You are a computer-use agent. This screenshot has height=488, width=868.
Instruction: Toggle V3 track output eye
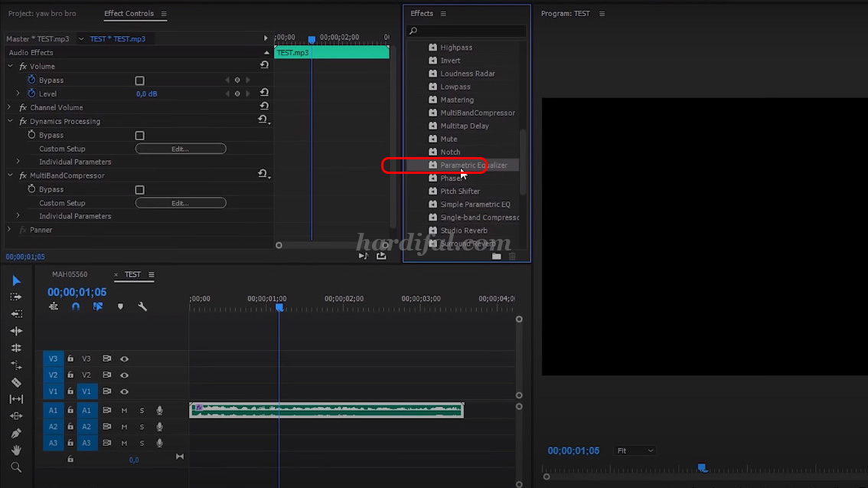[x=125, y=359]
